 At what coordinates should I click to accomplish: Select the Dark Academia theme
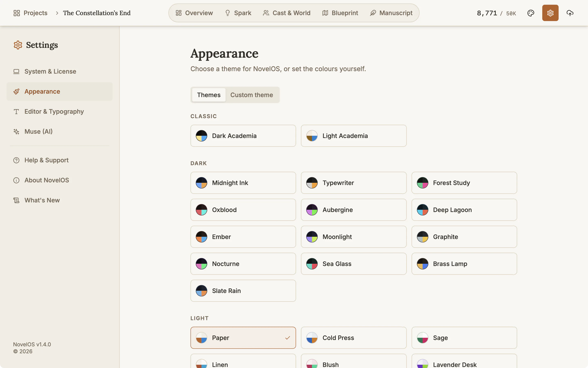(x=243, y=136)
